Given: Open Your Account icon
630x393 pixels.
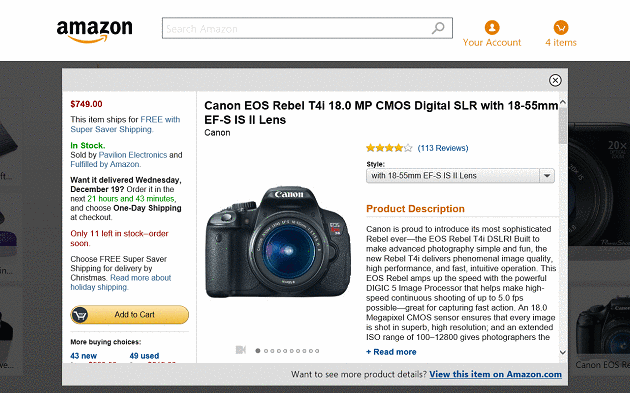Looking at the screenshot, I should point(492,27).
